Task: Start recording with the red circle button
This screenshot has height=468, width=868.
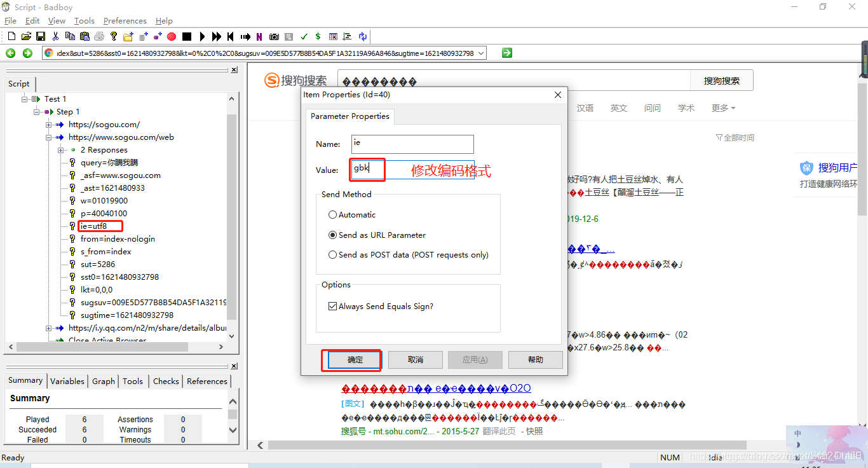Action: pyautogui.click(x=172, y=37)
